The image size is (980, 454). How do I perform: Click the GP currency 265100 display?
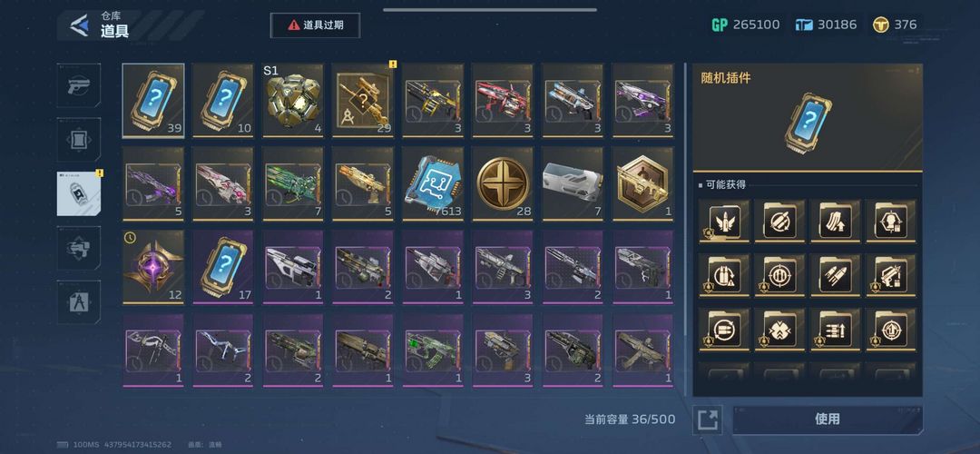(x=746, y=25)
